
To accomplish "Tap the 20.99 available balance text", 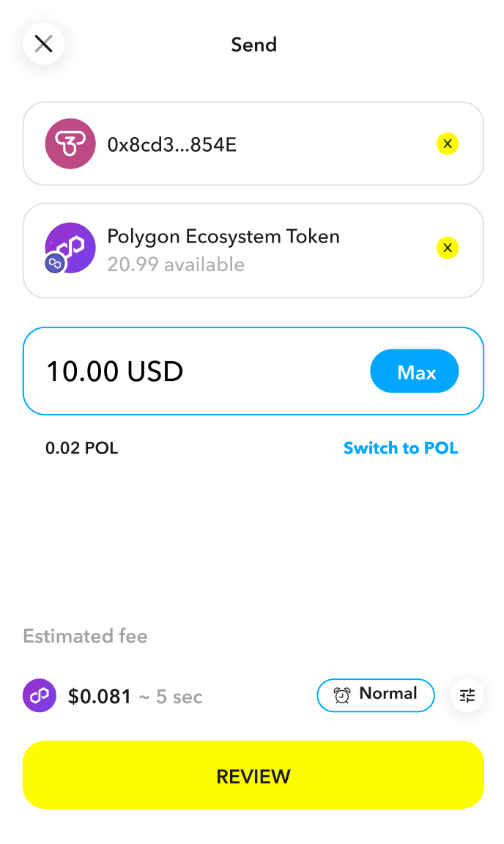I will pos(176,264).
